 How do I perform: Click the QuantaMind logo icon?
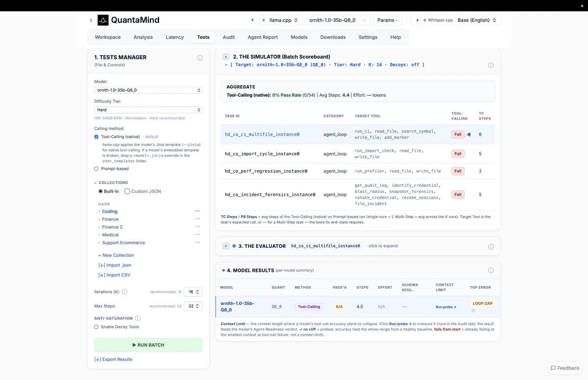[103, 20]
